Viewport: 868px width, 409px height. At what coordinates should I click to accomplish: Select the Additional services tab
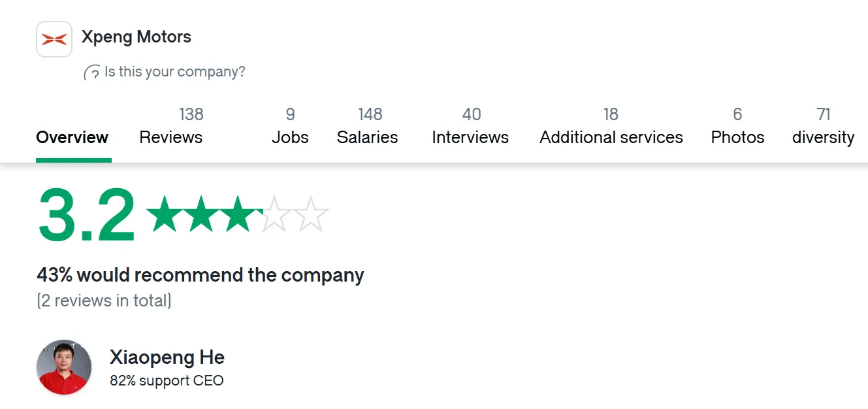point(611,126)
